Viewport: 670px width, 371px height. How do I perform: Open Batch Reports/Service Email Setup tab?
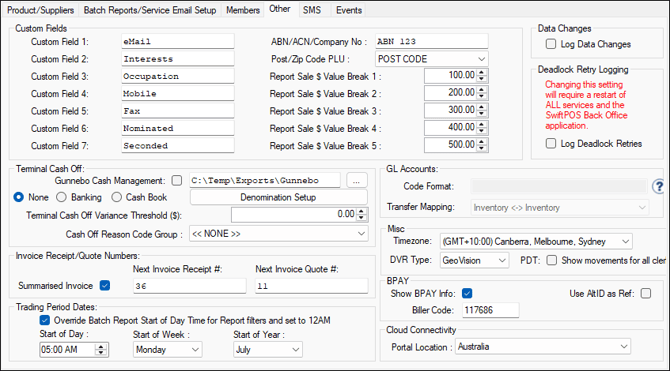150,10
